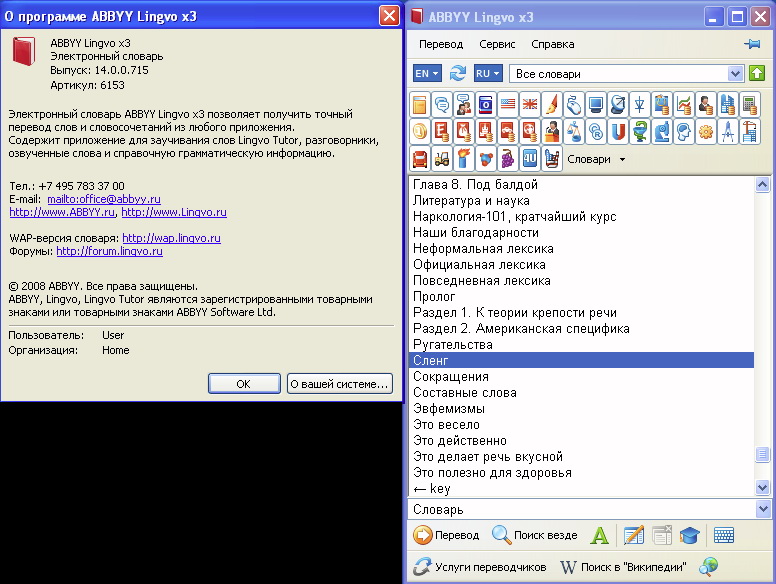Click the microscope biology dictionary icon
776x584 pixels.
click(662, 132)
